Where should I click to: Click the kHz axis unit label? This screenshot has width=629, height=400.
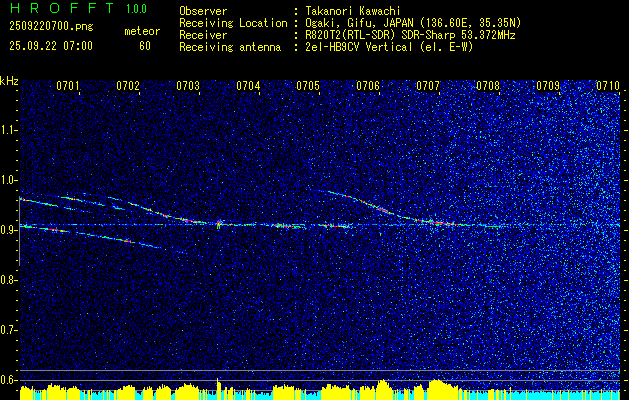(x=9, y=81)
